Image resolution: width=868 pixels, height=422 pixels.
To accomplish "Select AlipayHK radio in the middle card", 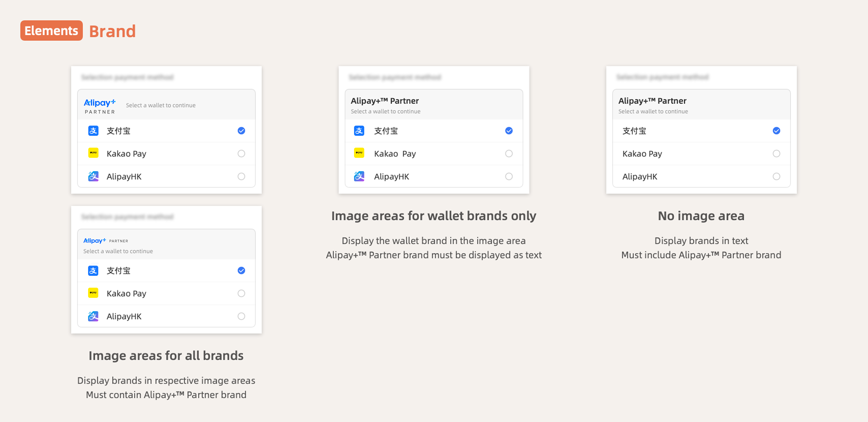I will tap(509, 176).
